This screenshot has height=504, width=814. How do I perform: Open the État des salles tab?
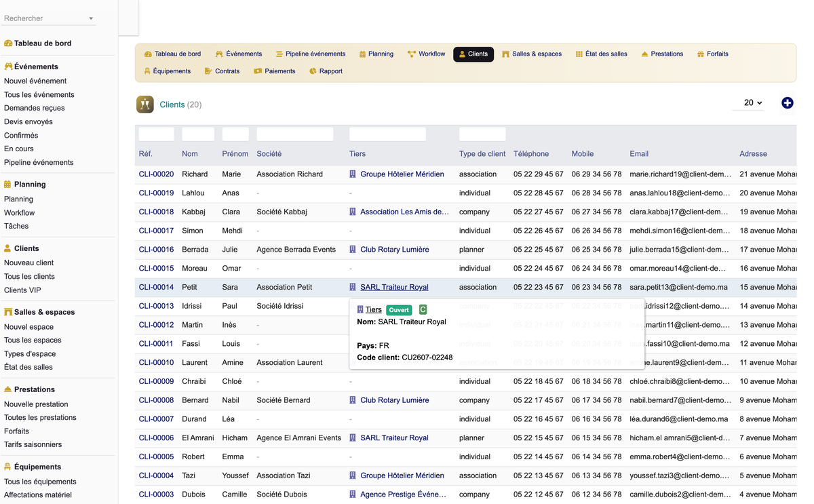tap(601, 54)
